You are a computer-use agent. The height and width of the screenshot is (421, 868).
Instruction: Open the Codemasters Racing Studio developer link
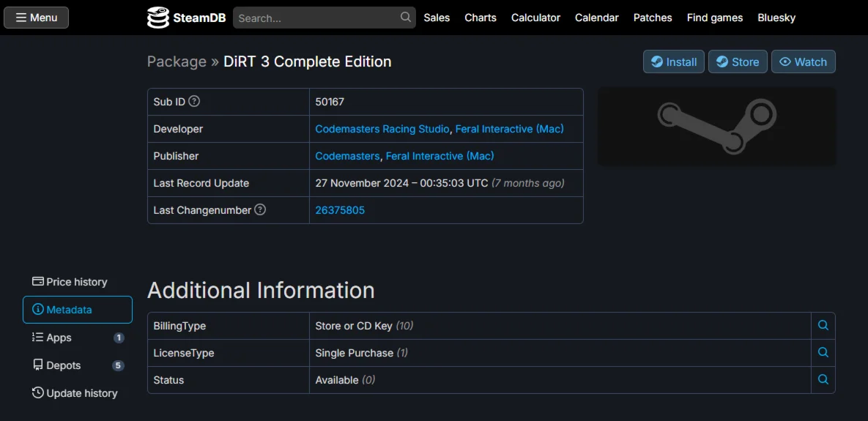click(382, 129)
